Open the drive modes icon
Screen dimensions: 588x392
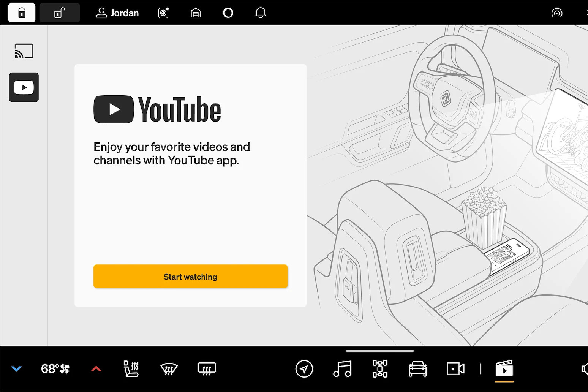click(x=380, y=368)
